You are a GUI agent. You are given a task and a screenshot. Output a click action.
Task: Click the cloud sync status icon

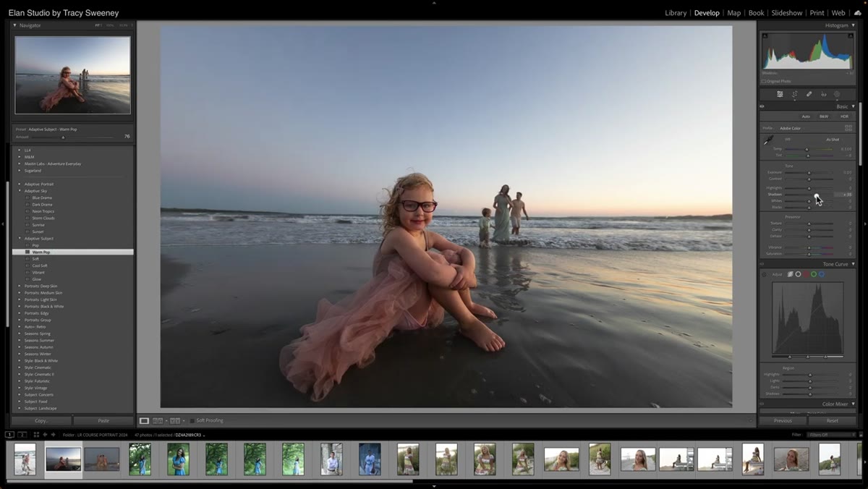[858, 13]
